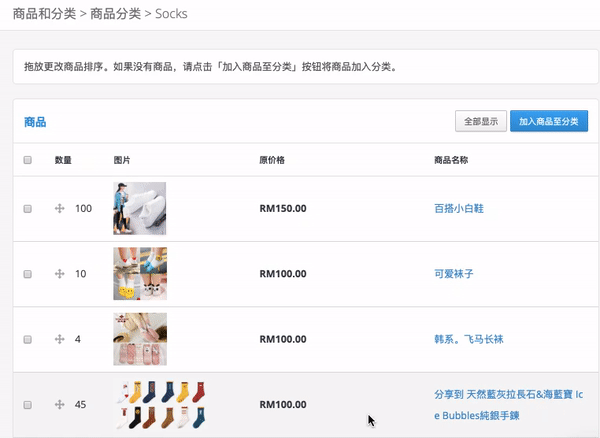The image size is (600, 438).
Task: Click the pink socks product thumbnail
Action: click(x=140, y=339)
